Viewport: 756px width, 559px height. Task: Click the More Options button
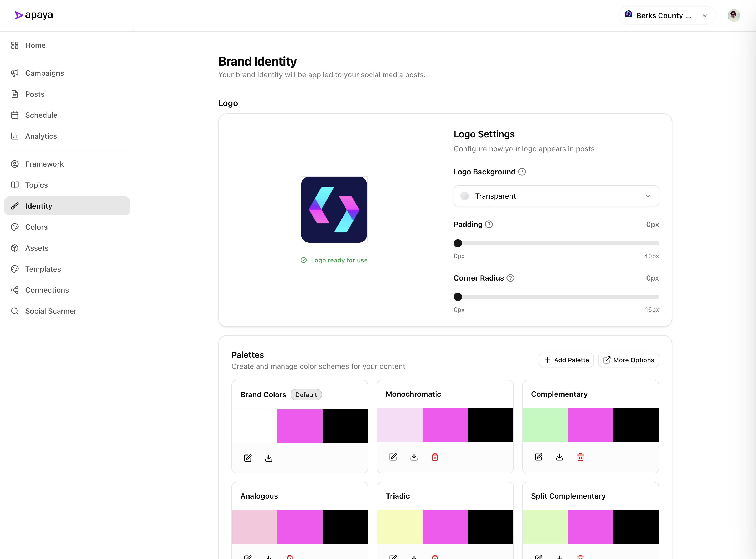click(628, 360)
